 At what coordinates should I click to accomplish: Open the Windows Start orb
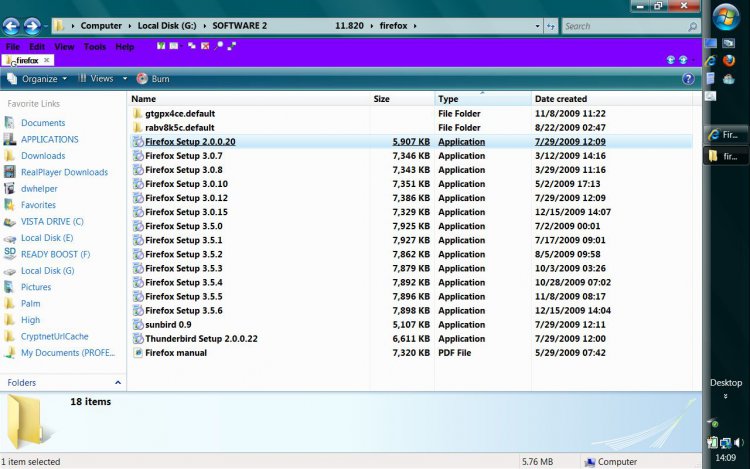(726, 17)
